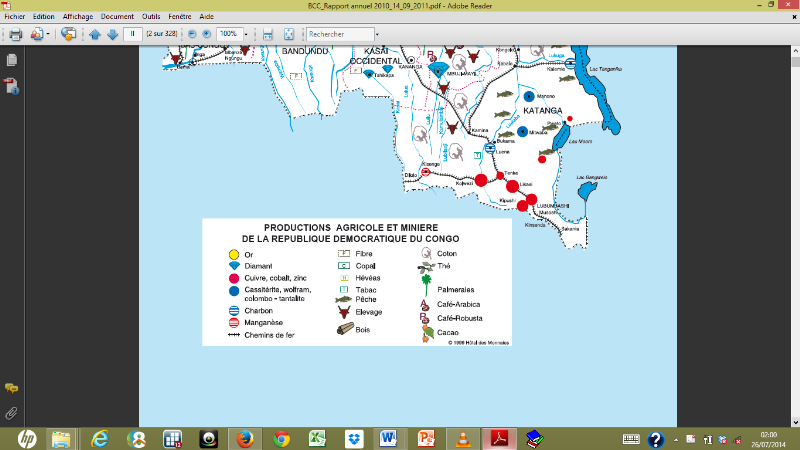The height and width of the screenshot is (450, 800).
Task: Open the Pages thumbnails panel
Action: (x=12, y=61)
